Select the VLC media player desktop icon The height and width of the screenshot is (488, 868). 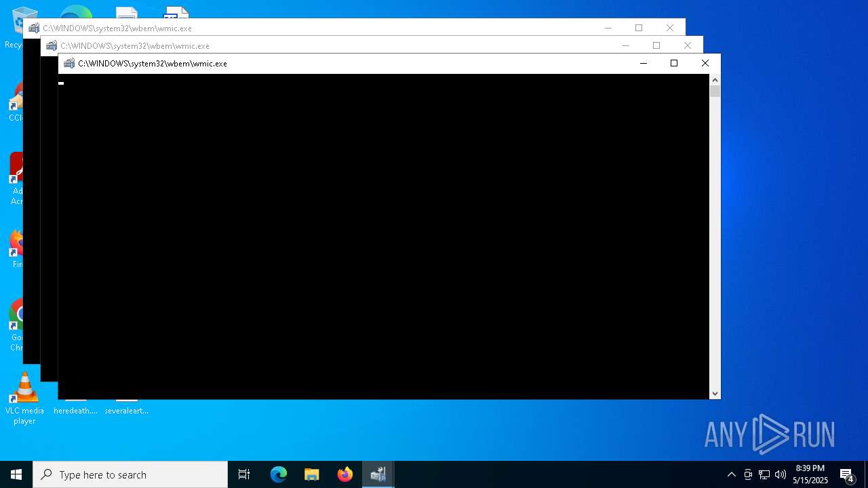(x=24, y=399)
